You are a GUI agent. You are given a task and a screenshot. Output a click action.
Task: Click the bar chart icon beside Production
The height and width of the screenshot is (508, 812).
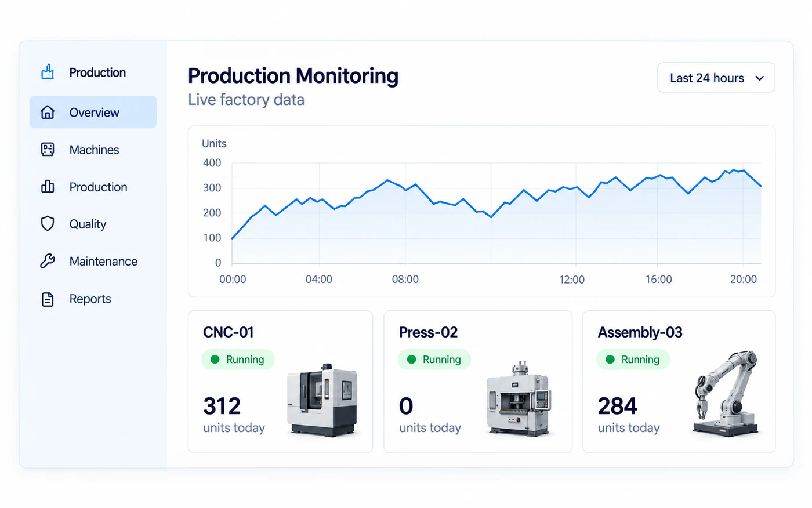pyautogui.click(x=48, y=187)
